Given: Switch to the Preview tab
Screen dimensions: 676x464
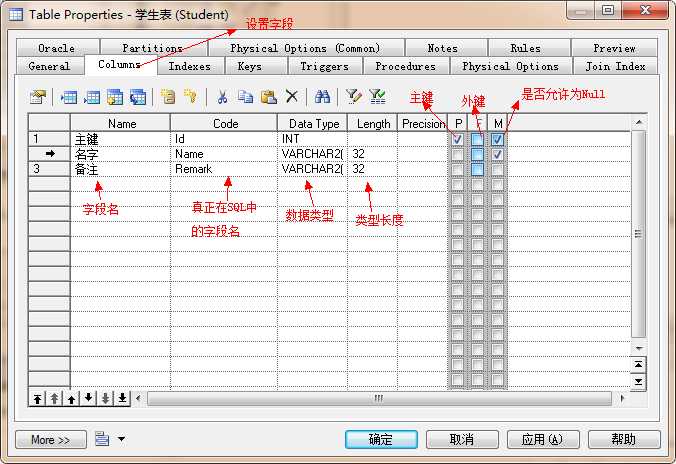Looking at the screenshot, I should tap(614, 48).
